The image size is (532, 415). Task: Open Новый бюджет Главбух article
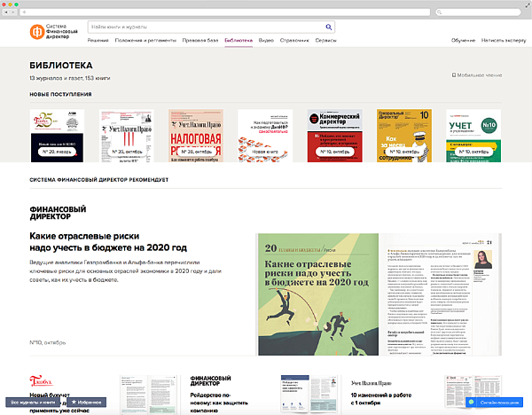pos(59,403)
